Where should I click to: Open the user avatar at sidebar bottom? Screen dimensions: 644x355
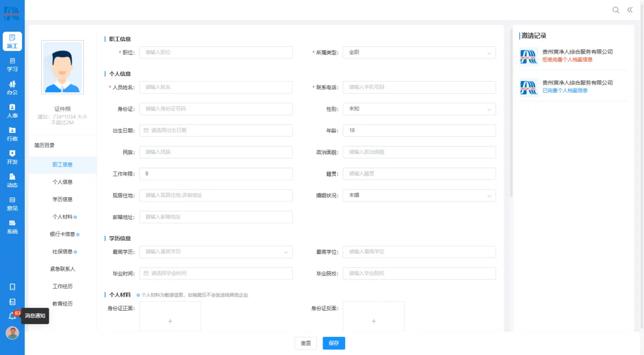coord(13,333)
